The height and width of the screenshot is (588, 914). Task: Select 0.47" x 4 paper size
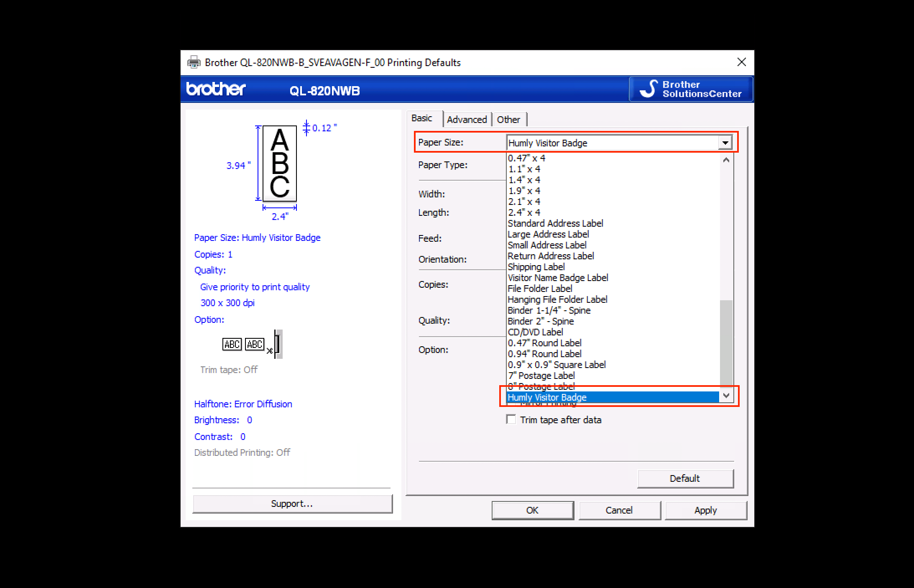[x=613, y=158]
